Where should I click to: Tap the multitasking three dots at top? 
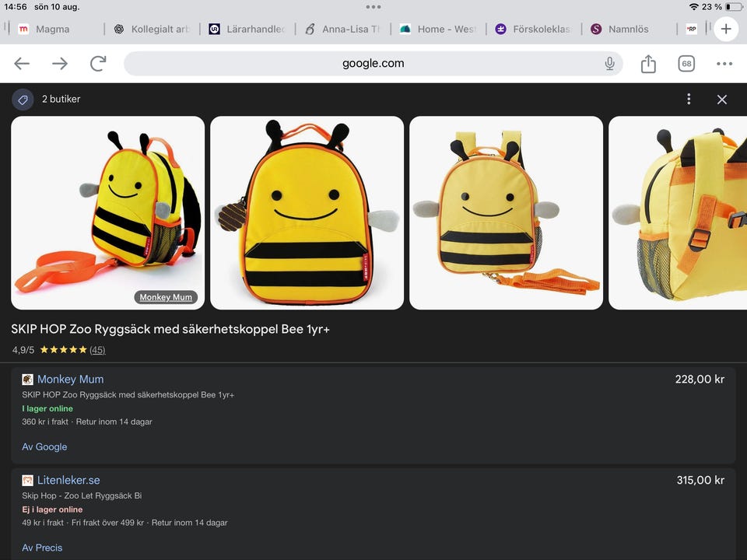coord(373,7)
